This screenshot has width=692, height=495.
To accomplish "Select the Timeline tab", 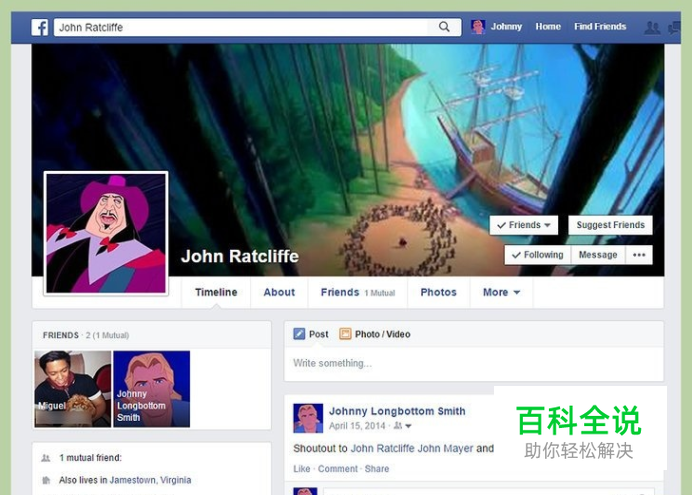I will (216, 292).
